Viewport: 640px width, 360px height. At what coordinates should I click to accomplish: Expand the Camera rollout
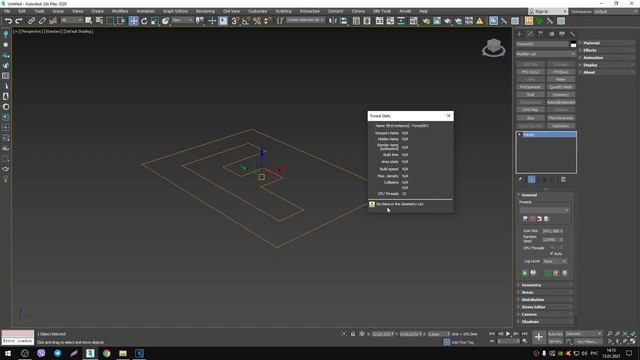click(545, 314)
